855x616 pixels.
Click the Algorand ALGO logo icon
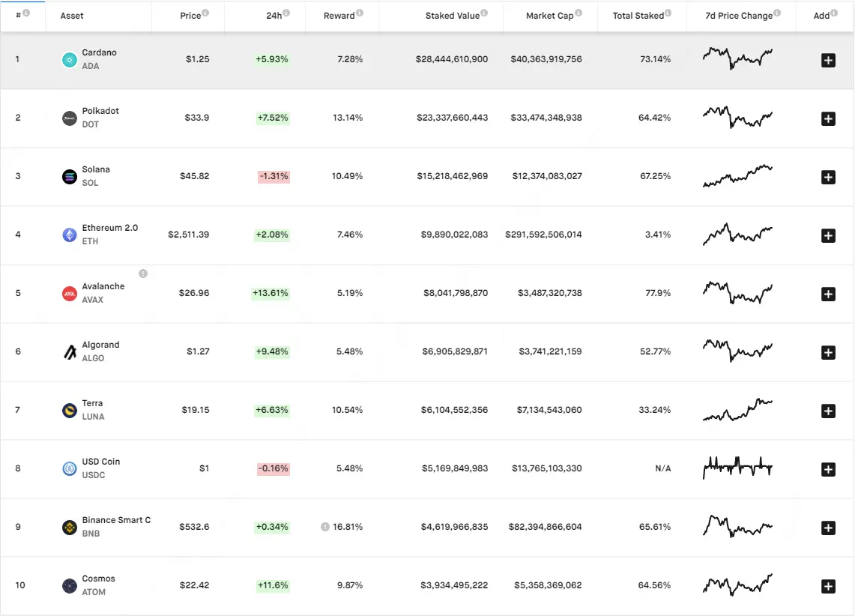(69, 352)
